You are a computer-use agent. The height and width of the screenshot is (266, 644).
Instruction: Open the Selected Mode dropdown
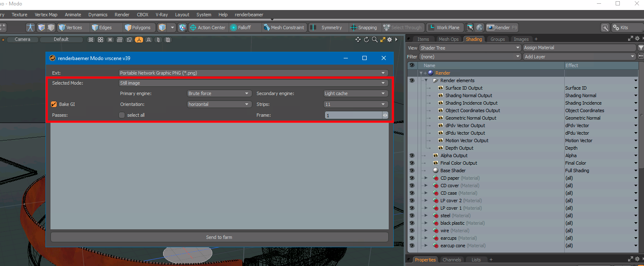pos(253,83)
